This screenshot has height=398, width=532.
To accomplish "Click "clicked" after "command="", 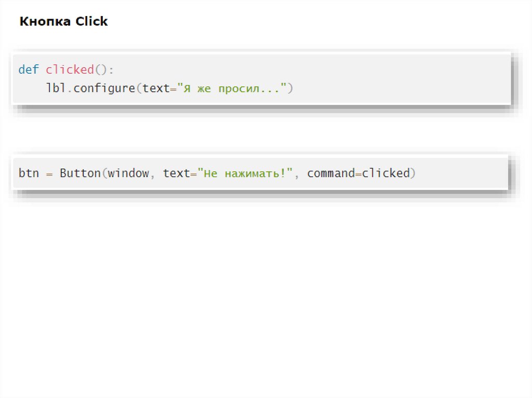I will coord(385,173).
